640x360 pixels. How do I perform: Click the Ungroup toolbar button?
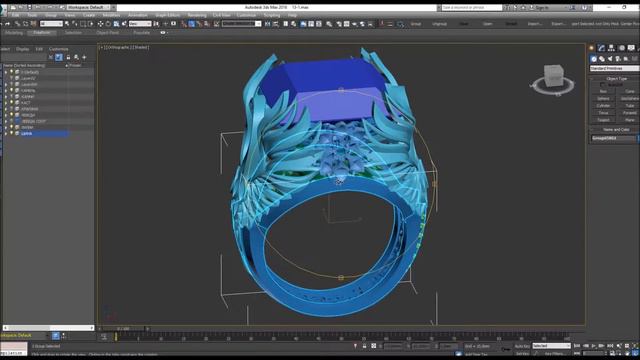(x=440, y=24)
